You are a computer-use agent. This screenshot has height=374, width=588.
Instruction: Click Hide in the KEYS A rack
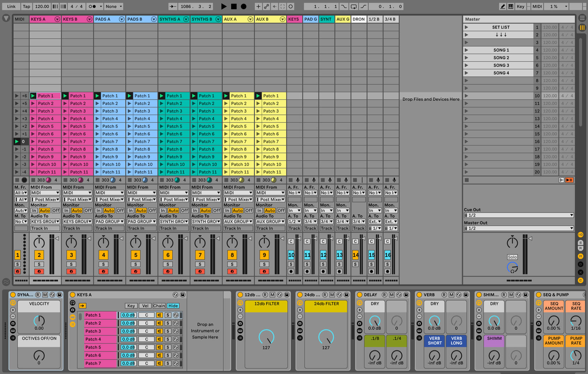173,306
